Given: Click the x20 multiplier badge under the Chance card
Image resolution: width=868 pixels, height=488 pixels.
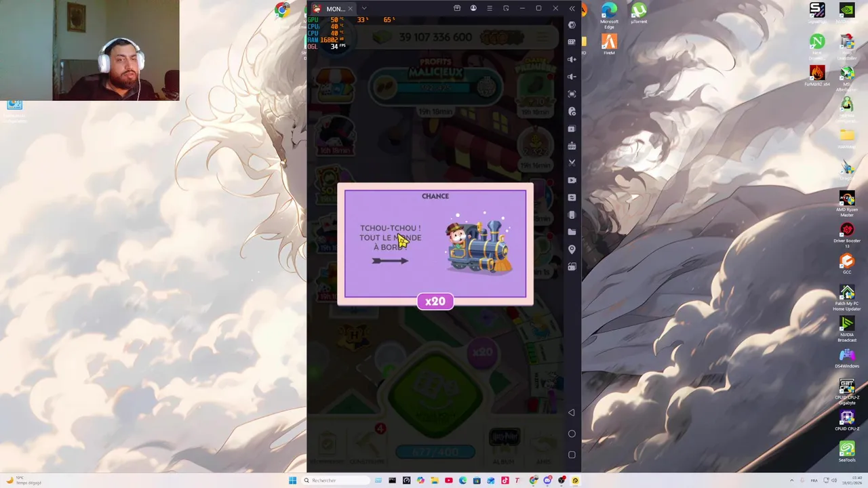Looking at the screenshot, I should point(435,302).
